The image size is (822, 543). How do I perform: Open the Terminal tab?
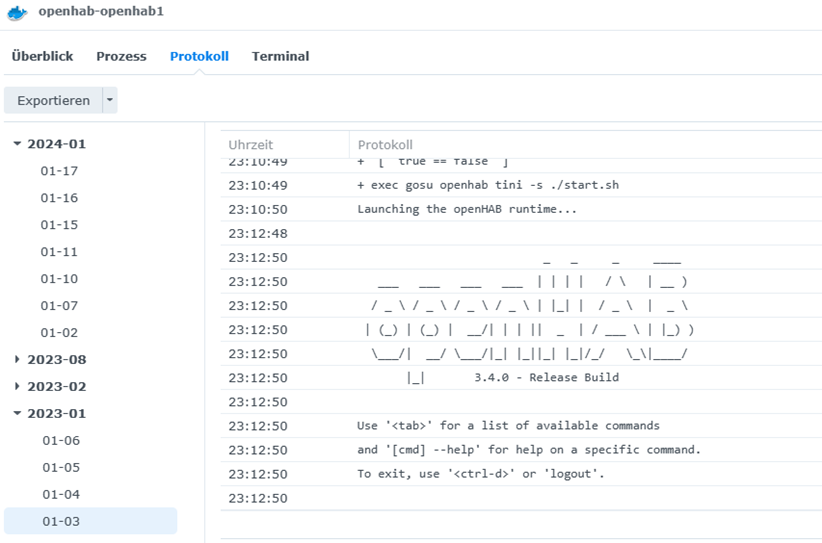point(280,56)
